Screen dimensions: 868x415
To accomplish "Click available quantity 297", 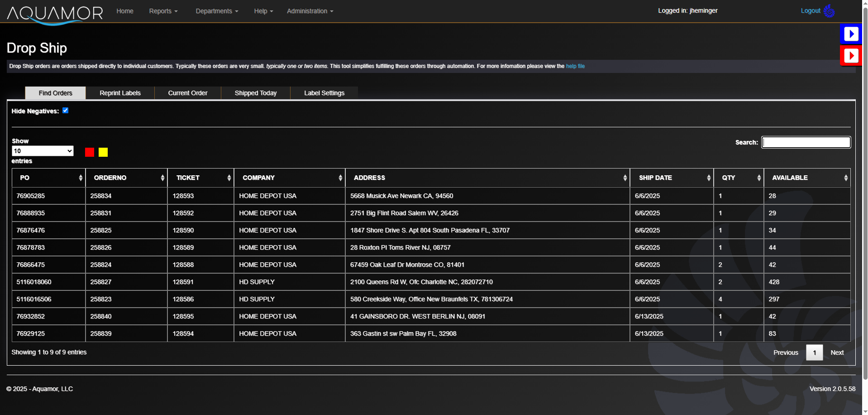I will click(774, 299).
